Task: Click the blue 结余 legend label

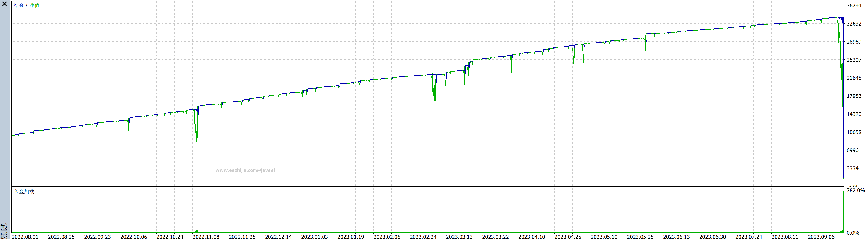Action: [19, 5]
